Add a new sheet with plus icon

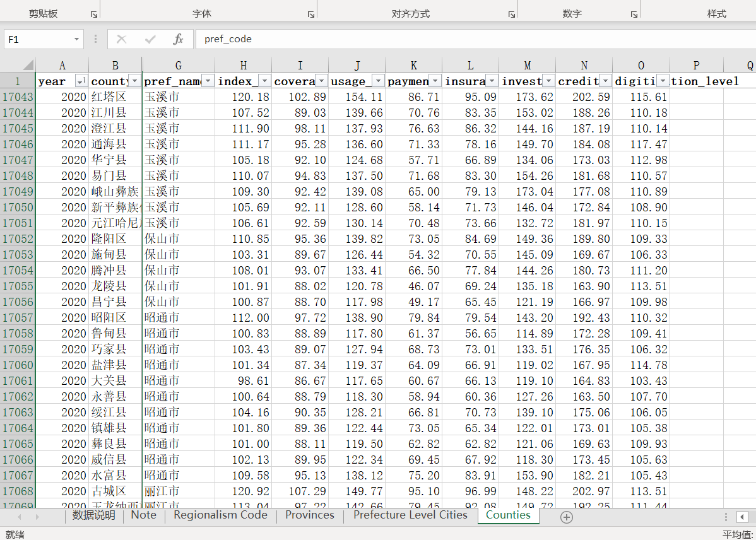(567, 517)
